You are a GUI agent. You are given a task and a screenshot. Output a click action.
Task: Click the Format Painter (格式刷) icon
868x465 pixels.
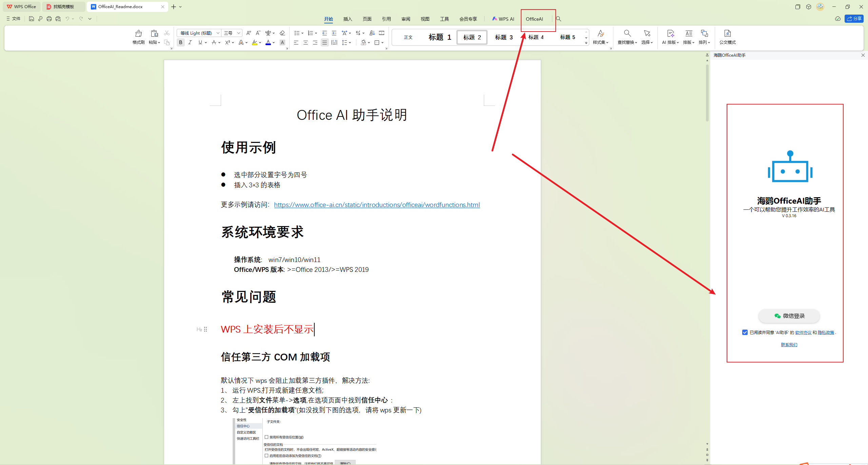coord(138,36)
